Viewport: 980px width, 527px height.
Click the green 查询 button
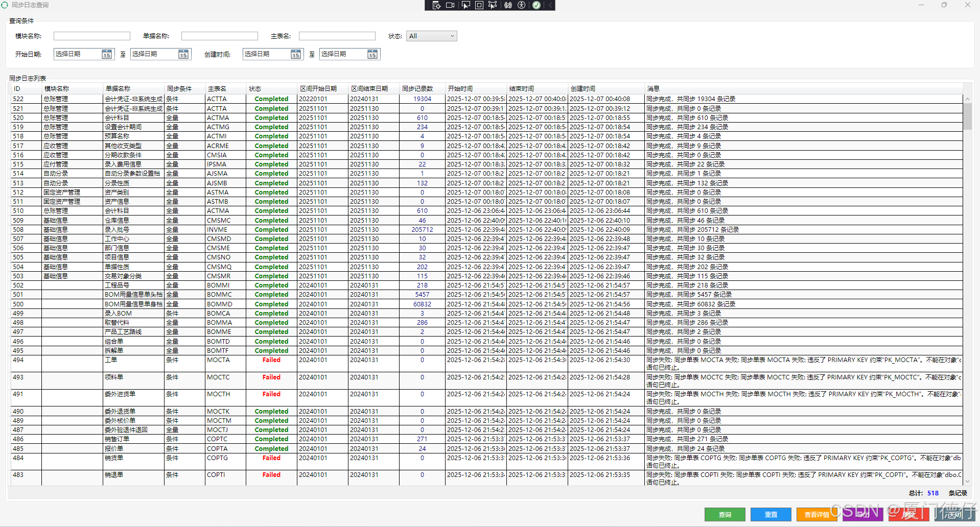[x=725, y=515]
